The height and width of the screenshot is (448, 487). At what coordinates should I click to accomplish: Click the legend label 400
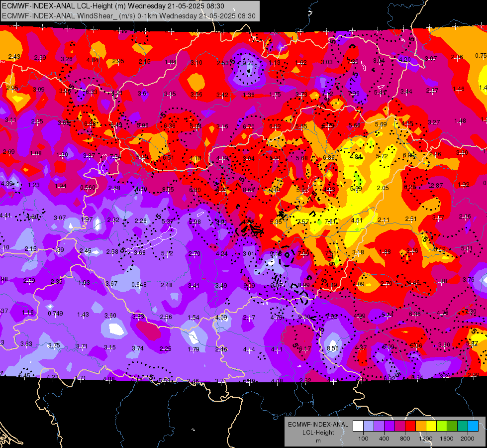[384, 439]
